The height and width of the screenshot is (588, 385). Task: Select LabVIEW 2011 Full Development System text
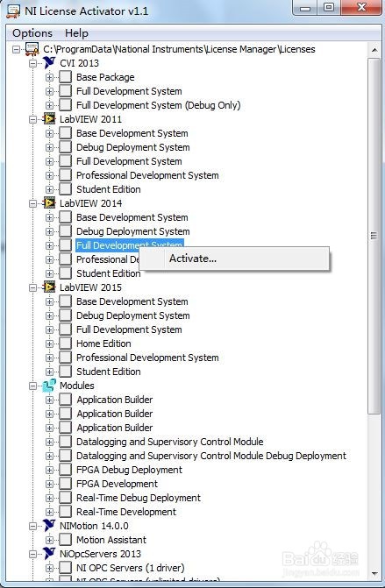(129, 161)
